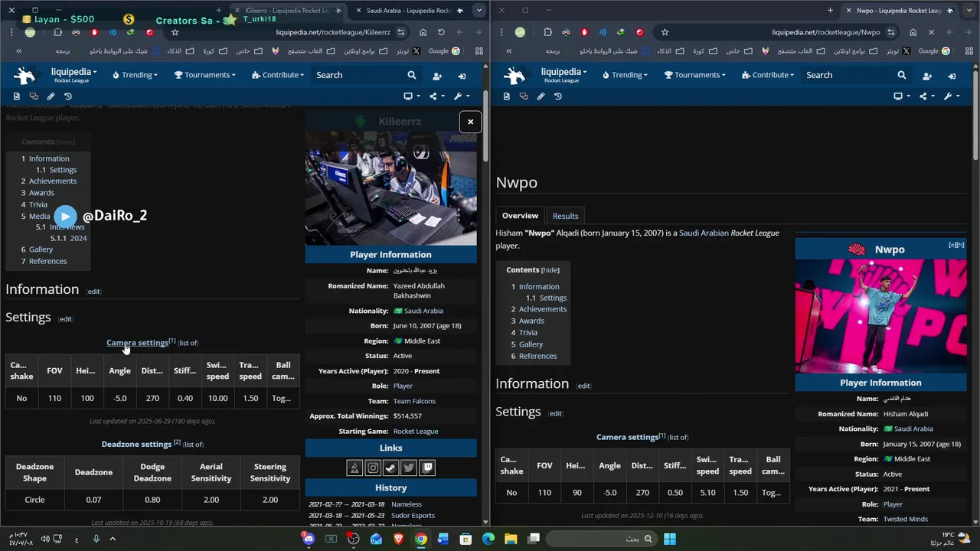980x551 pixels.
Task: Open File Explorer from the taskbar
Action: coord(511,539)
